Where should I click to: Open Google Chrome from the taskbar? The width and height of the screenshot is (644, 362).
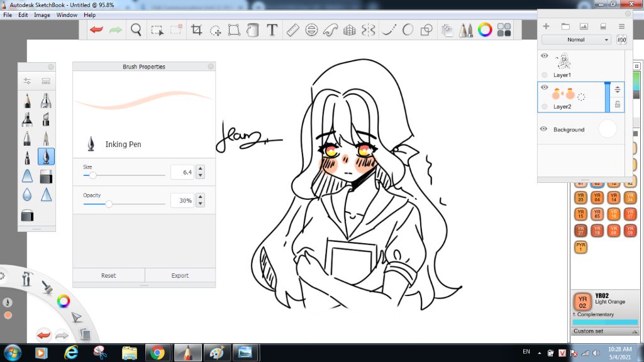coord(157,353)
